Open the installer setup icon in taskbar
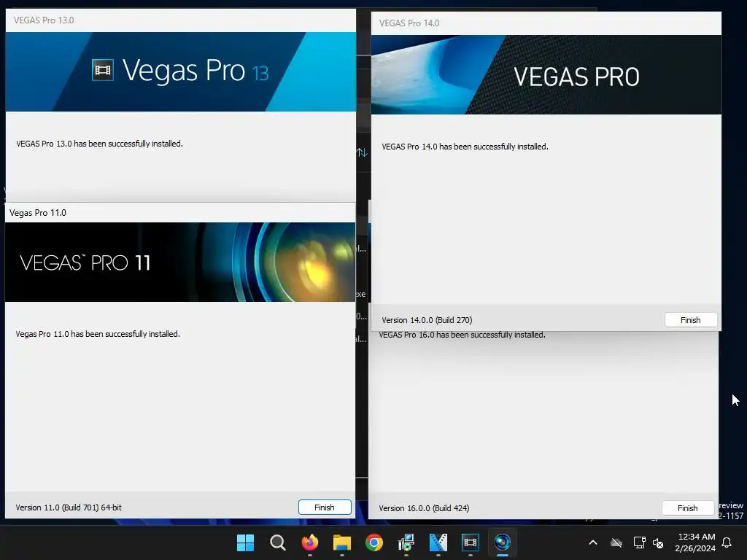 point(406,542)
